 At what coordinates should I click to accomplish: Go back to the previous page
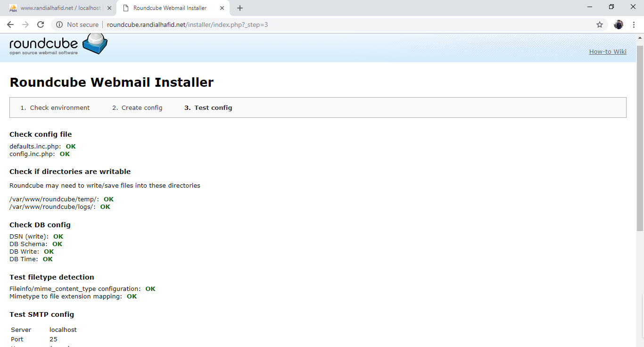(x=10, y=25)
